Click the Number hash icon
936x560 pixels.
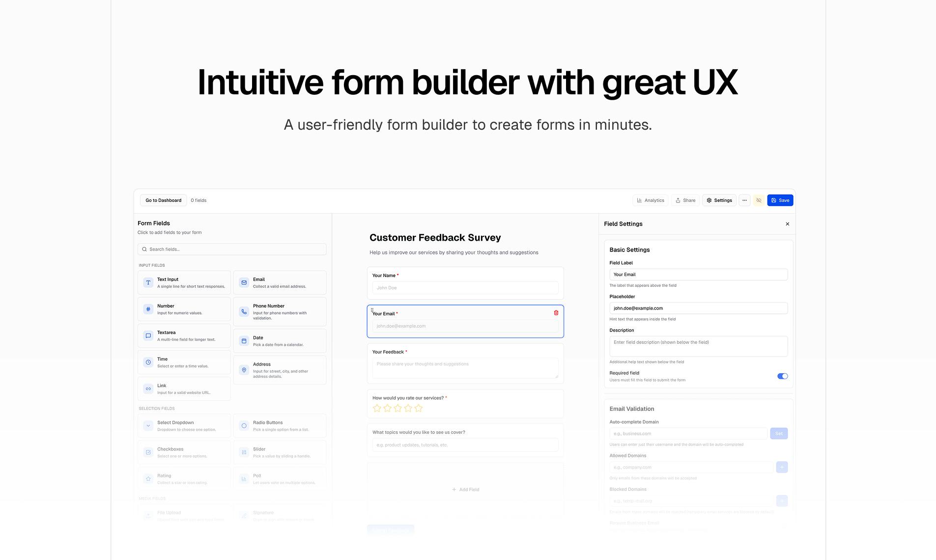(x=148, y=309)
